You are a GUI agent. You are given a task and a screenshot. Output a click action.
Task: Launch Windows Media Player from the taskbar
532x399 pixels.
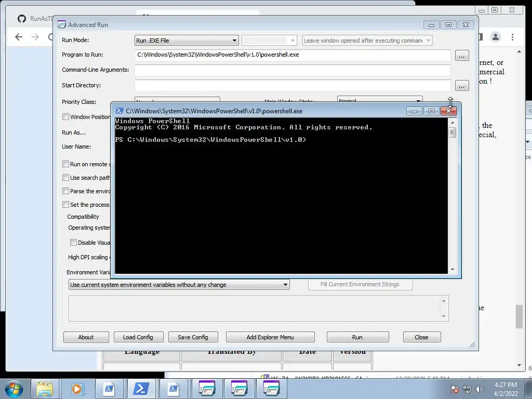click(x=77, y=389)
